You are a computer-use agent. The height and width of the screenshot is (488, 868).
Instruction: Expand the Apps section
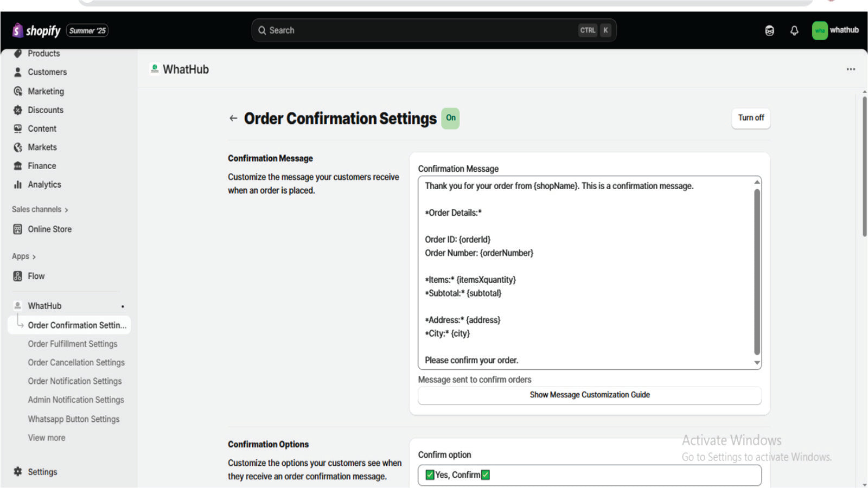coord(23,256)
